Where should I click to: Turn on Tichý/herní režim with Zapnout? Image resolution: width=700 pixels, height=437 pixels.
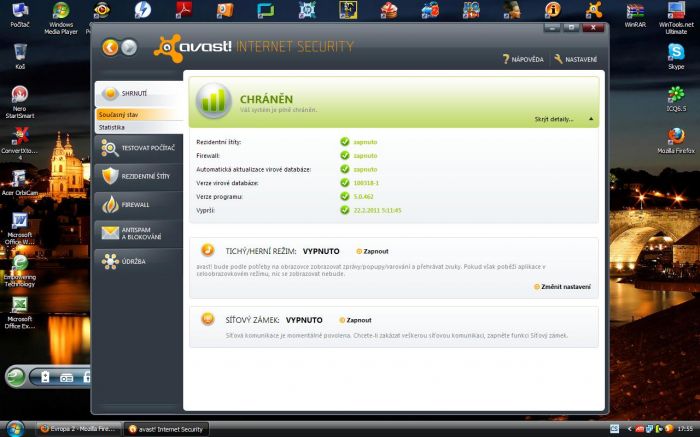[372, 251]
